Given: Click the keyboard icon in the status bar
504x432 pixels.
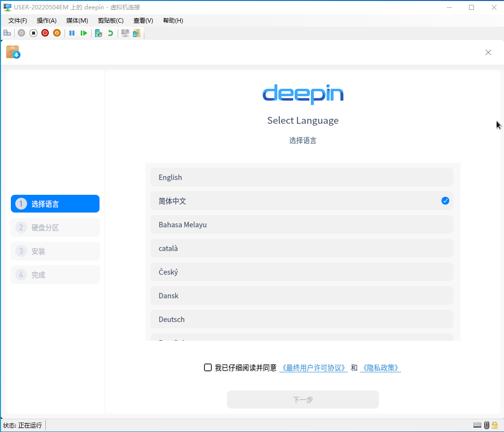Looking at the screenshot, I should click(x=477, y=425).
